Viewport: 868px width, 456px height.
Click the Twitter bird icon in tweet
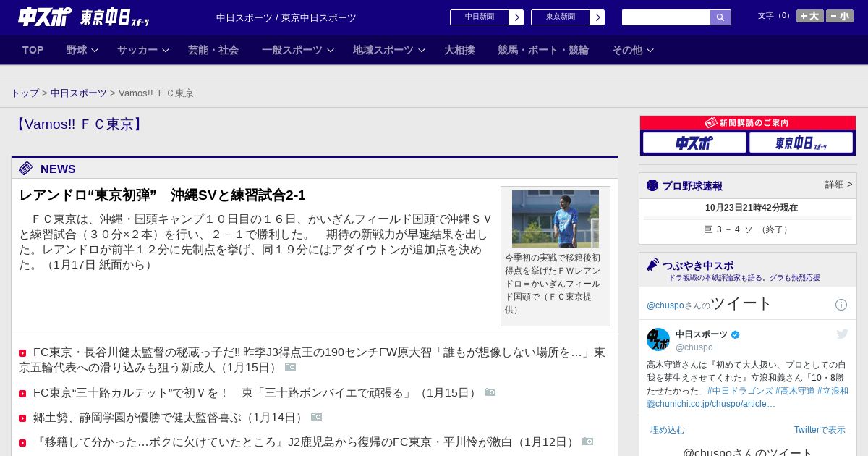click(842, 334)
